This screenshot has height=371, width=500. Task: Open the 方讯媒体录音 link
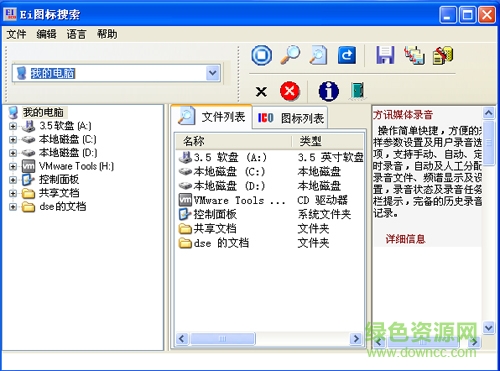[x=403, y=115]
